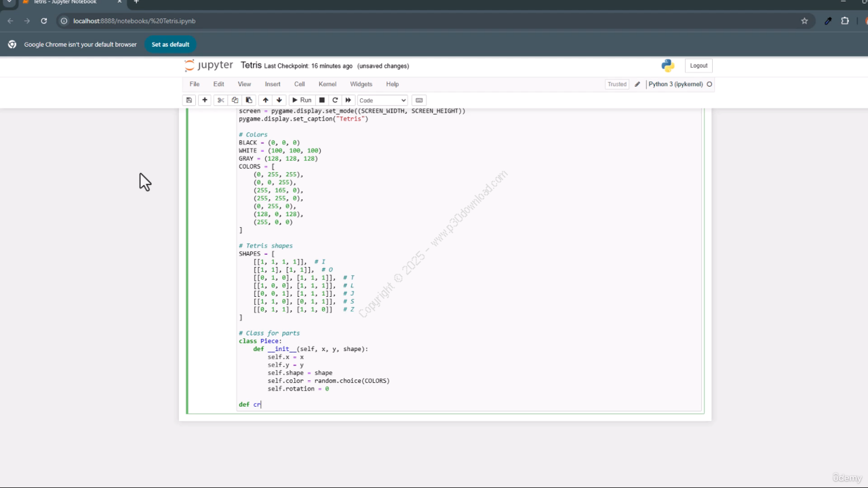Copy the selected cells icon

pyautogui.click(x=235, y=100)
